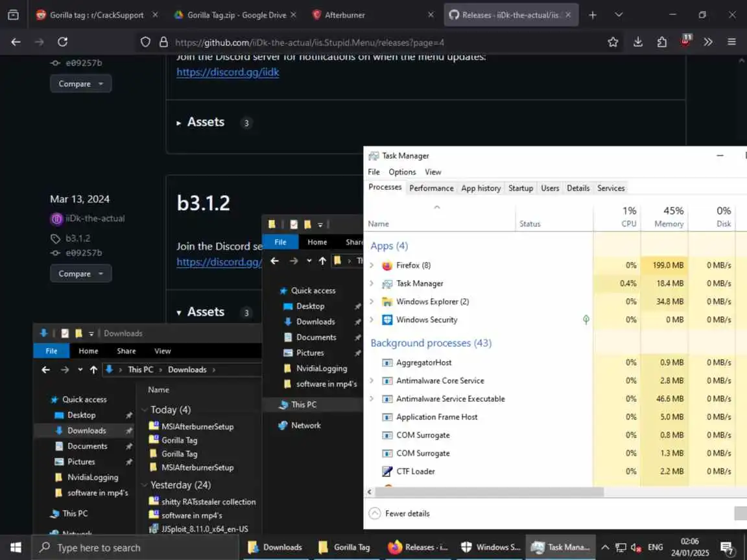Switch to Task Manager Performance tab
This screenshot has height=560, width=747.
[x=431, y=188]
